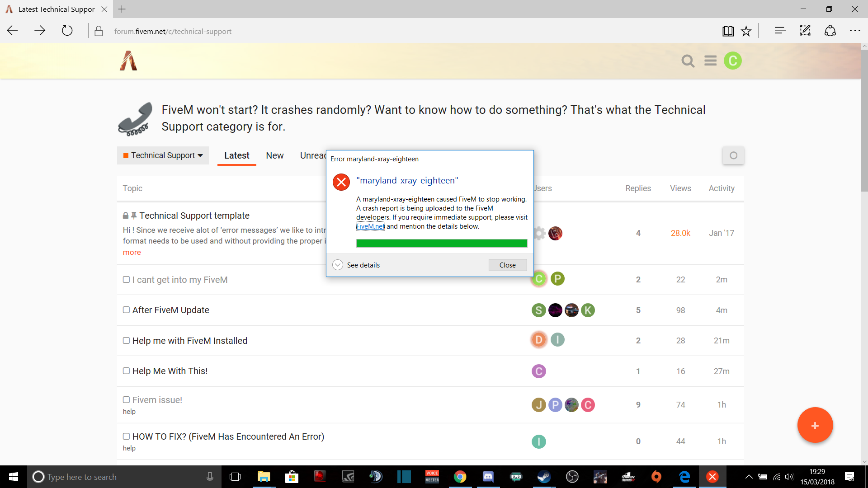Switch to Unread tab

click(313, 155)
